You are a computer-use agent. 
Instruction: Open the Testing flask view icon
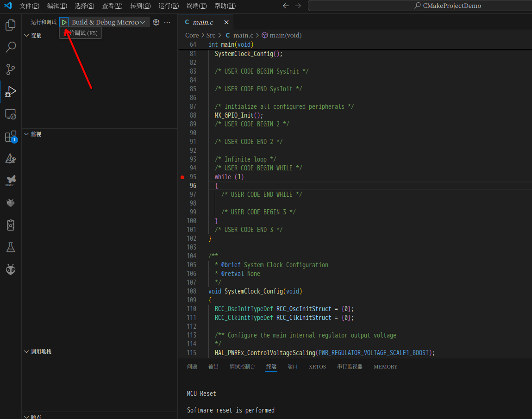click(11, 247)
